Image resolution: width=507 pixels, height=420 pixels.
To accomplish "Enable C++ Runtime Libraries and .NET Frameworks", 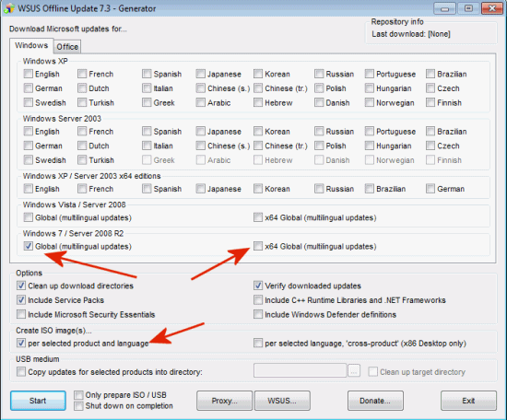I will point(258,300).
